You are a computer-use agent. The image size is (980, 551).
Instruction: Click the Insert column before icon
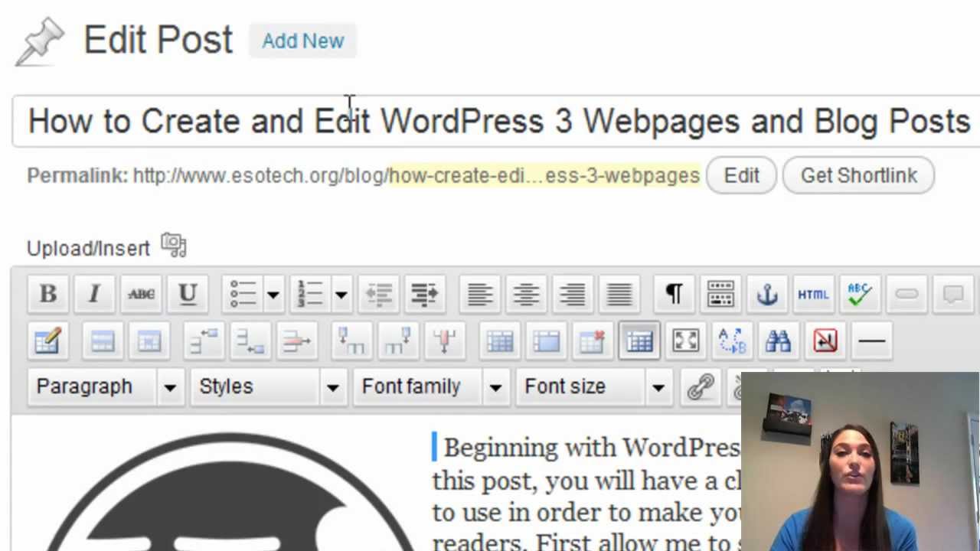click(x=351, y=341)
